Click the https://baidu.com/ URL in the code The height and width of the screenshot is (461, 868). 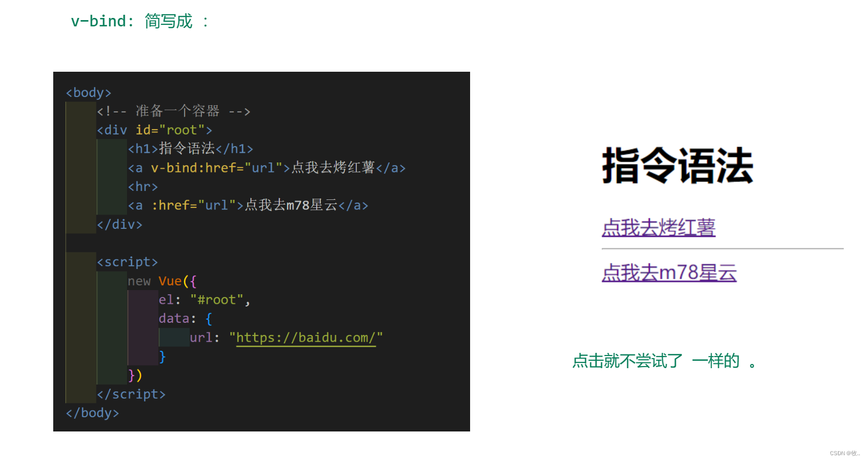[x=306, y=338]
